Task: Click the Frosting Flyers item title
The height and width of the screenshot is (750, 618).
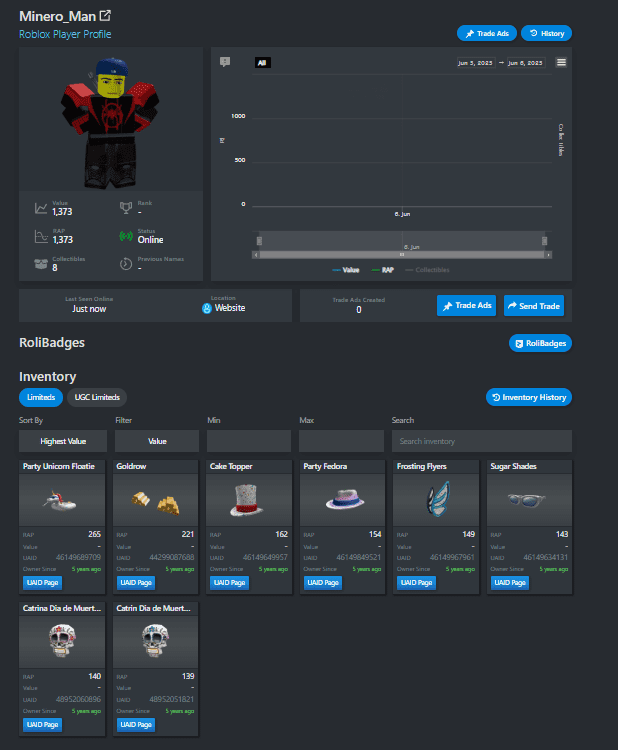Action: [x=422, y=466]
